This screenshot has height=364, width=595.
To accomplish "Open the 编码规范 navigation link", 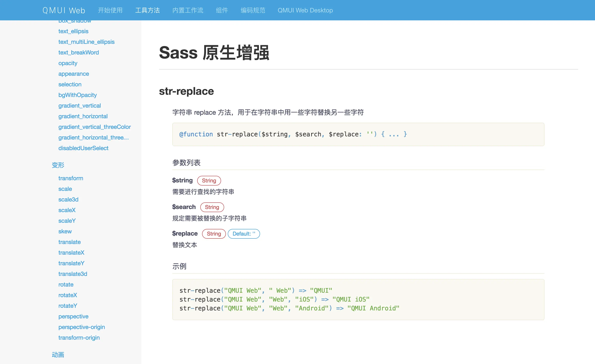I will pos(253,10).
